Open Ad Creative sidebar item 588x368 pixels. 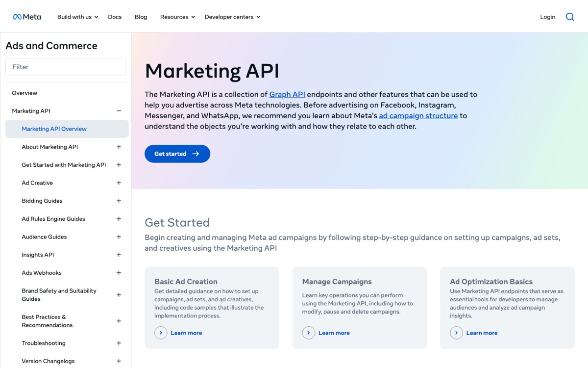(x=37, y=183)
